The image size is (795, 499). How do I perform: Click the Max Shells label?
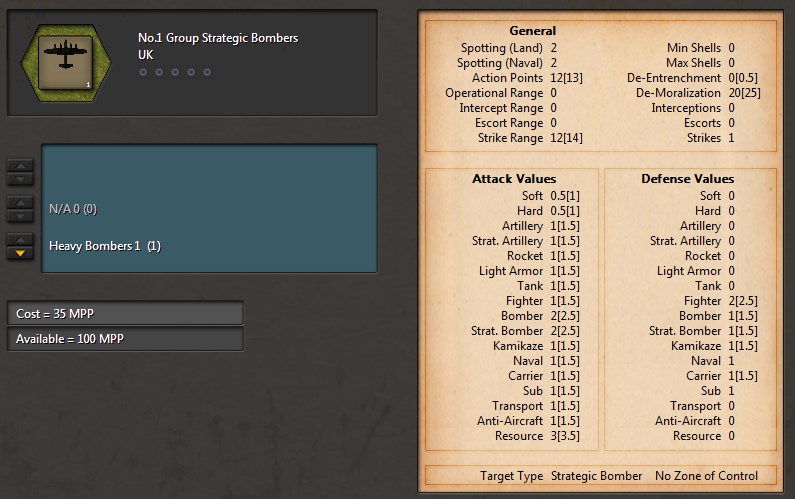click(x=693, y=63)
